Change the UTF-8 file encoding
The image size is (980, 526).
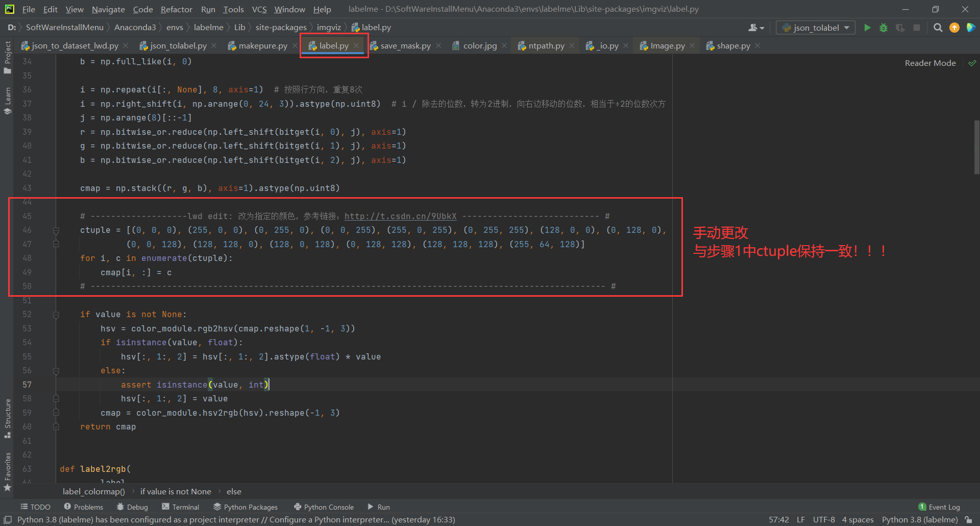click(x=824, y=519)
